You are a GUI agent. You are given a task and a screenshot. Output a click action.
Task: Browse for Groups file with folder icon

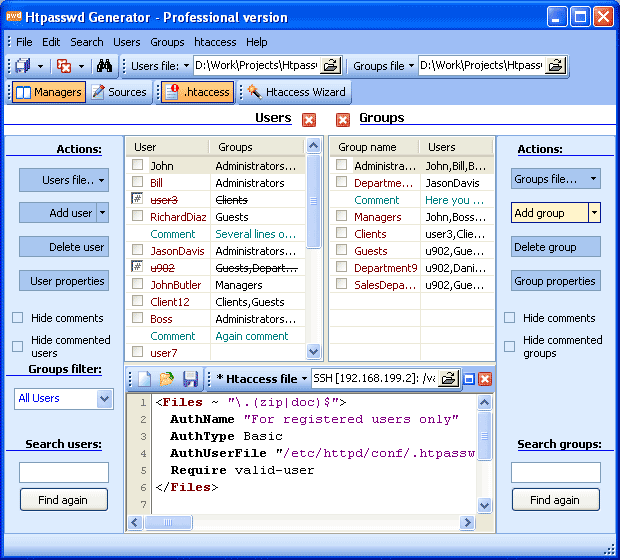point(555,66)
